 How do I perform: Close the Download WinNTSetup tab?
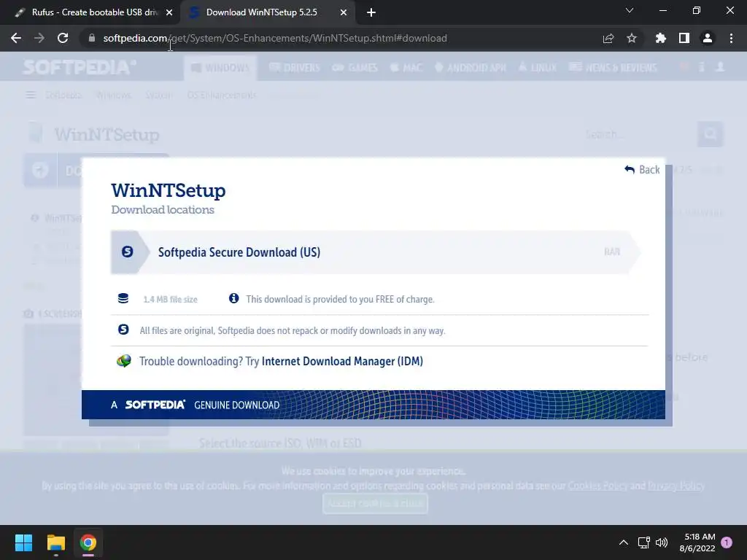point(344,12)
